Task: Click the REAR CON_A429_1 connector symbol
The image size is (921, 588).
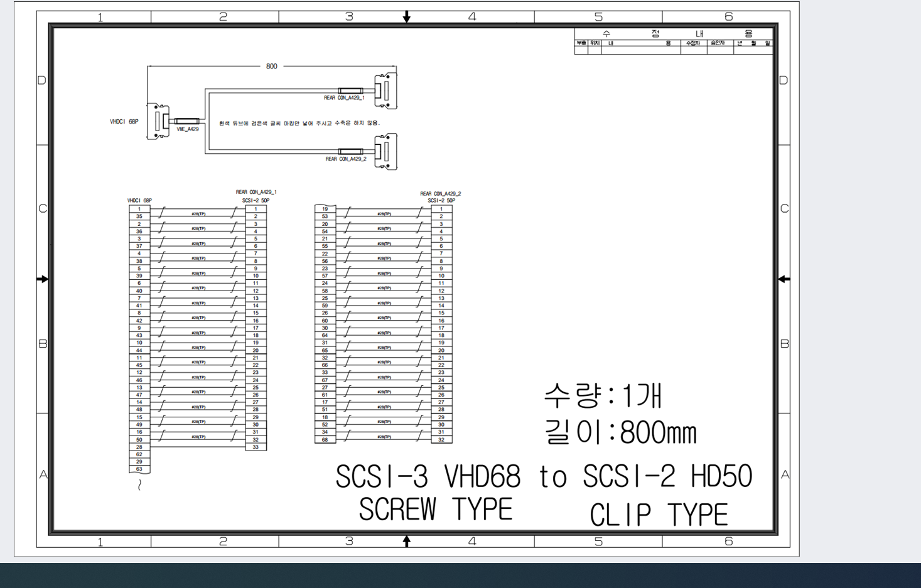Action: (x=385, y=91)
